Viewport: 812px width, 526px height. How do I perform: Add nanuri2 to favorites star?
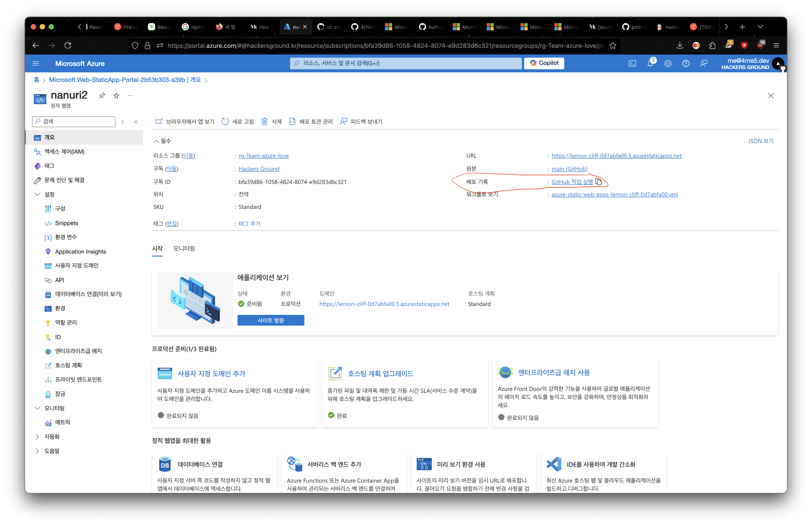116,96
